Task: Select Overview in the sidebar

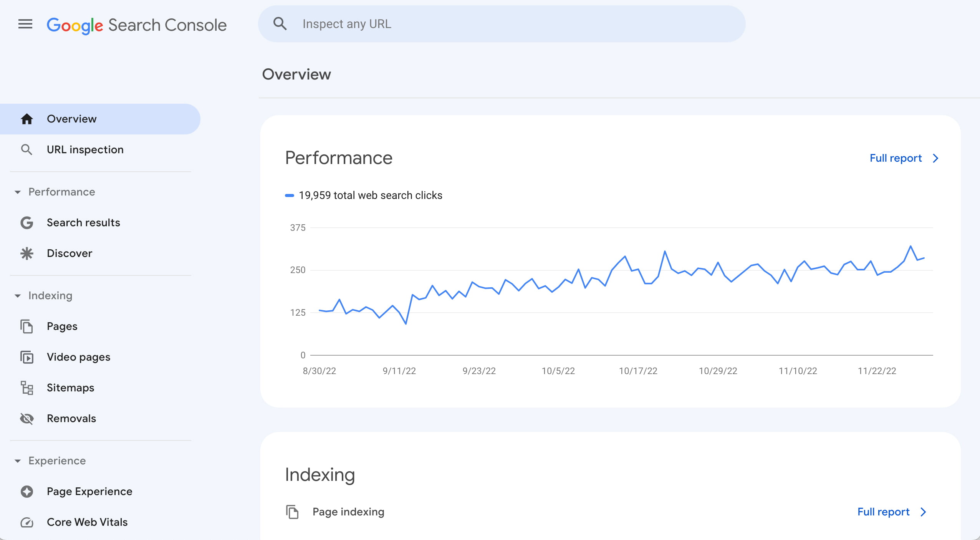Action: tap(71, 119)
